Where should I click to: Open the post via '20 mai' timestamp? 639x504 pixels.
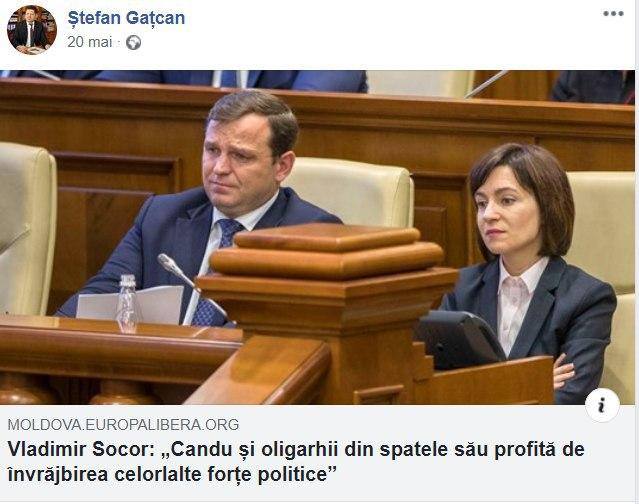pos(90,42)
